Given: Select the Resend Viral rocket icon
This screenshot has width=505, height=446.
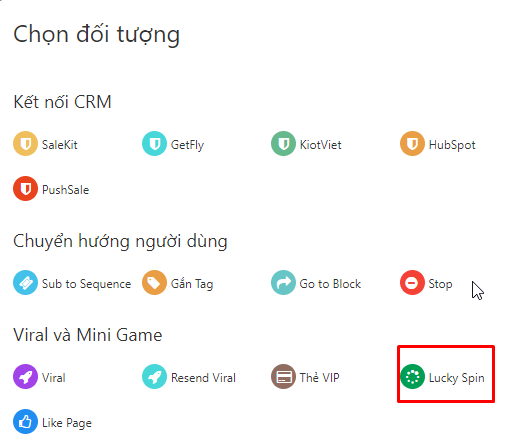Looking at the screenshot, I should [154, 377].
